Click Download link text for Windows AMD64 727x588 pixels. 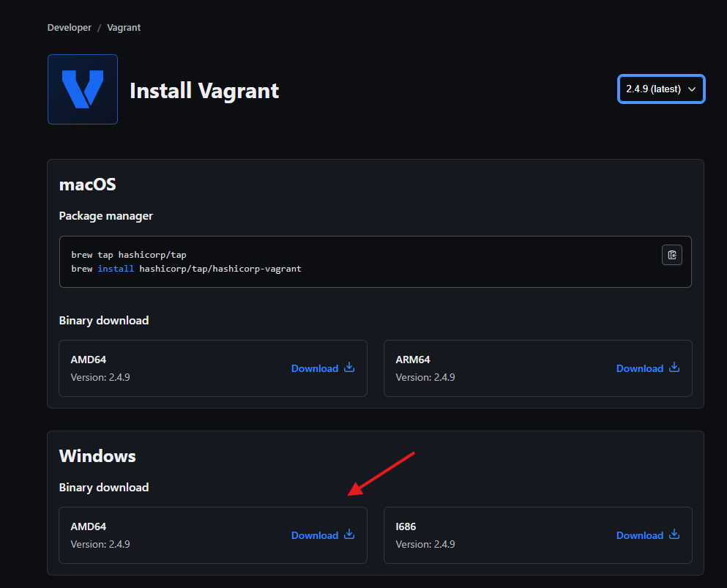pyautogui.click(x=315, y=535)
